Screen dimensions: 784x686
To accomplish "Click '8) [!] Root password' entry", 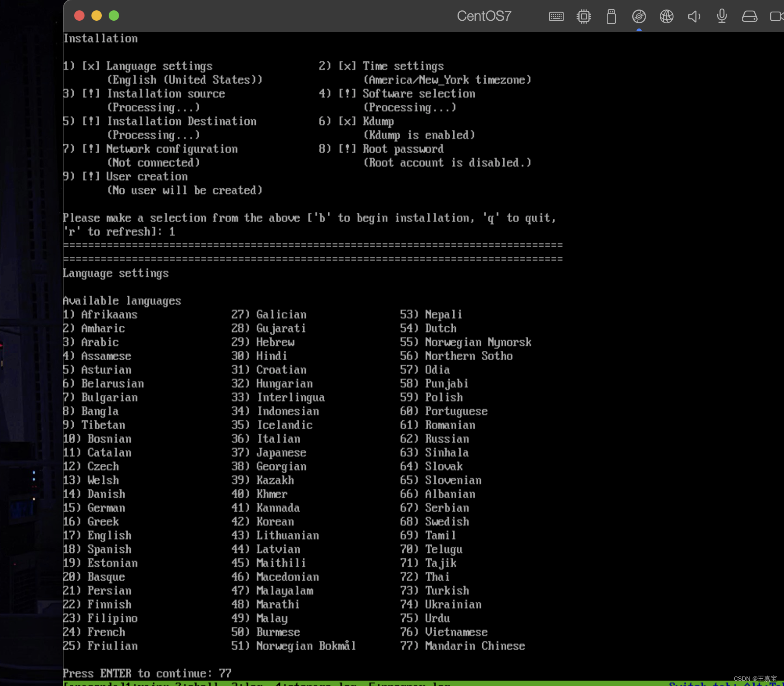I will (381, 149).
